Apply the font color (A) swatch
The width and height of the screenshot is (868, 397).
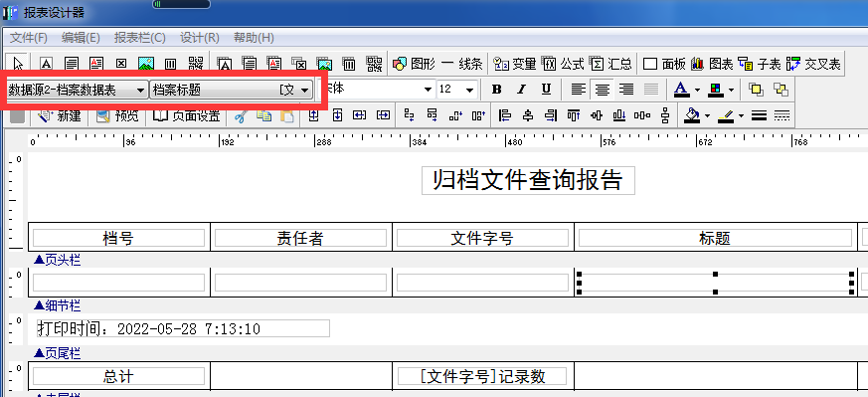coord(681,90)
